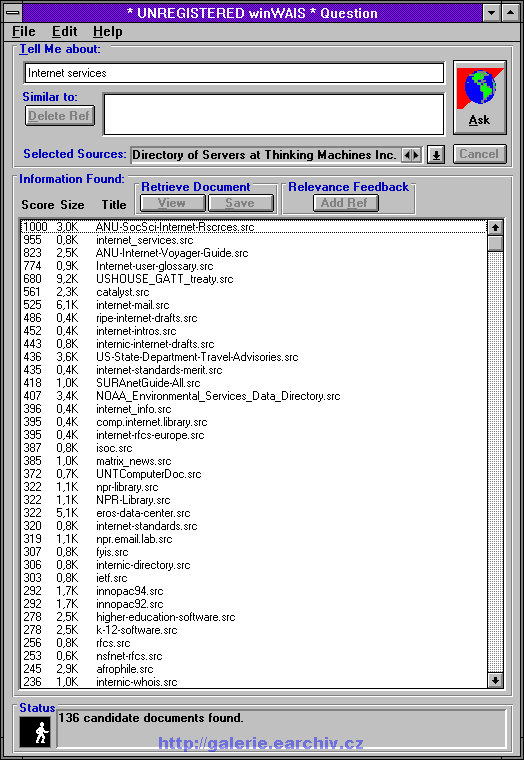Click the Cancel button
The height and width of the screenshot is (760, 524).
(479, 154)
